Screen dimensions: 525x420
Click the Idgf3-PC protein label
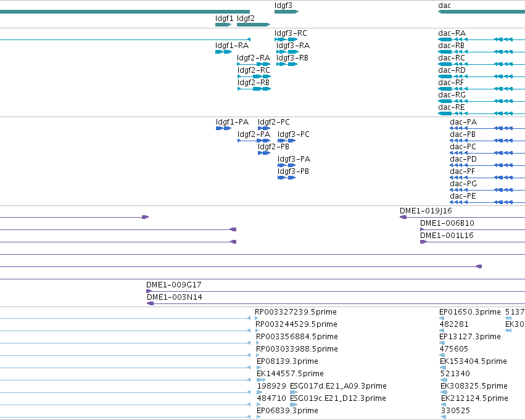point(293,134)
